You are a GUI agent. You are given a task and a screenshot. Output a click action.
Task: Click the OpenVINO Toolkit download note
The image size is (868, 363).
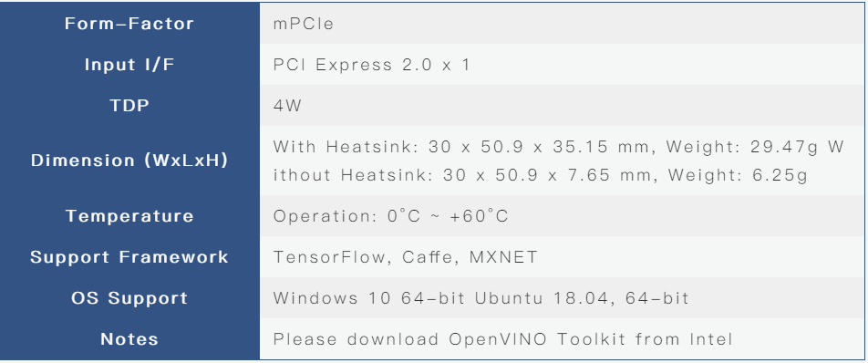[503, 339]
